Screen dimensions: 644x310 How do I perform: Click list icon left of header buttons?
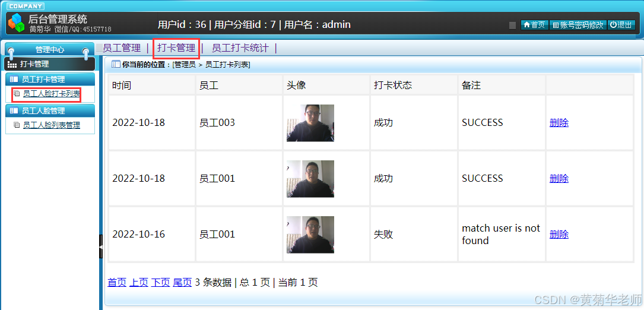[512, 25]
